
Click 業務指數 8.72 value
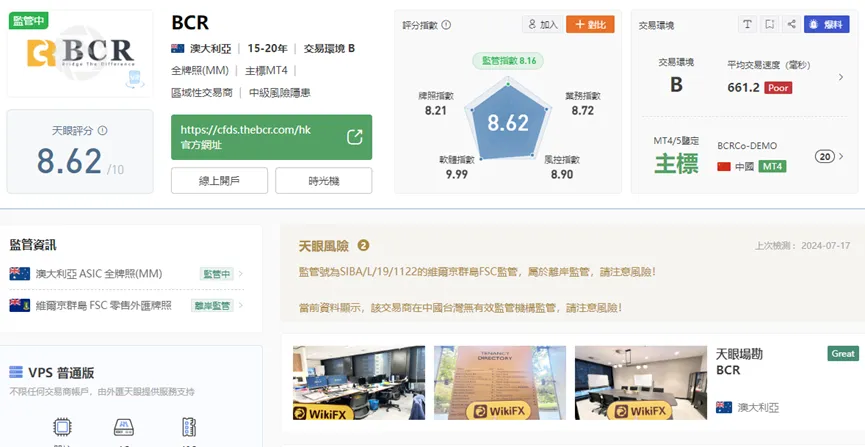(583, 110)
